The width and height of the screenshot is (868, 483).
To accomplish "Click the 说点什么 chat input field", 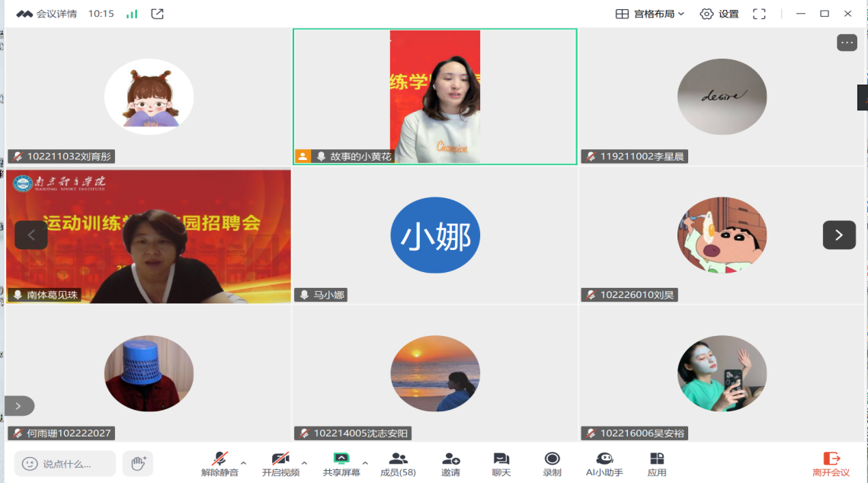I will [x=66, y=463].
